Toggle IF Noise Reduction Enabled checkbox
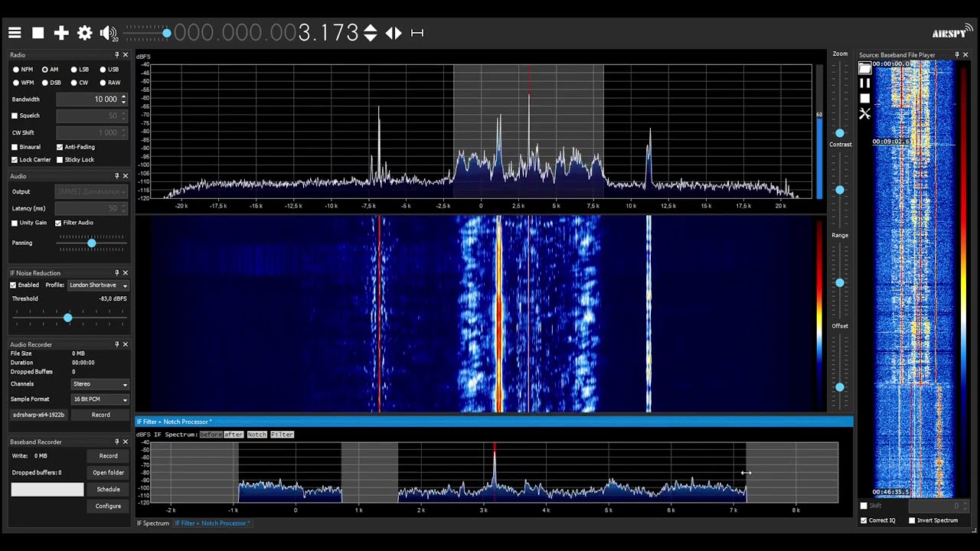 pyautogui.click(x=13, y=285)
